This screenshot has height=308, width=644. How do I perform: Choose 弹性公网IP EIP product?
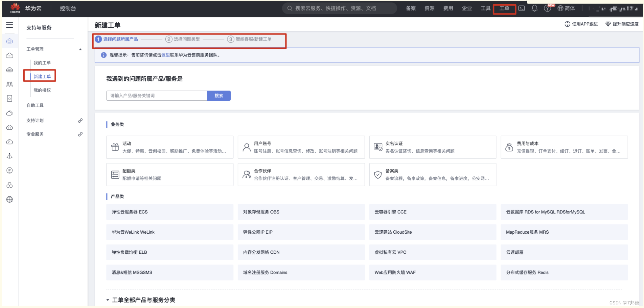coord(301,232)
